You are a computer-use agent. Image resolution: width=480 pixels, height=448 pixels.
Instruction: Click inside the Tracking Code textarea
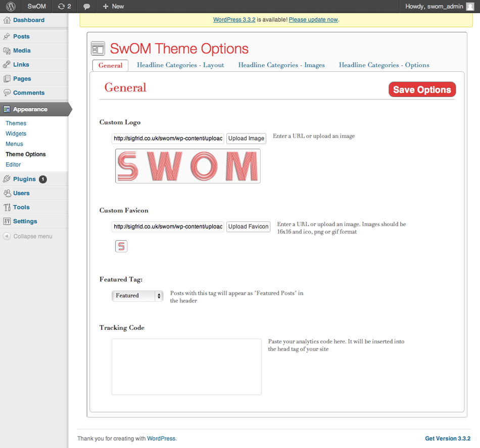coord(186,367)
